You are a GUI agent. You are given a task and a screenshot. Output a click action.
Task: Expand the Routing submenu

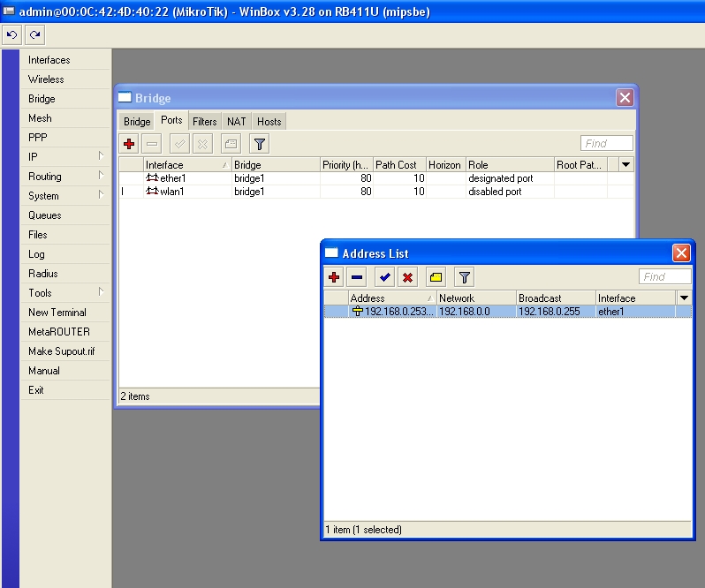coord(101,175)
